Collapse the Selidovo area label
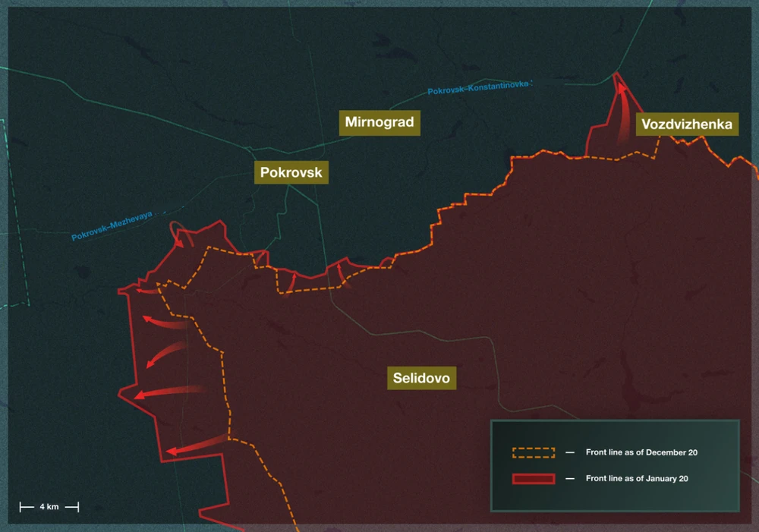 (423, 377)
